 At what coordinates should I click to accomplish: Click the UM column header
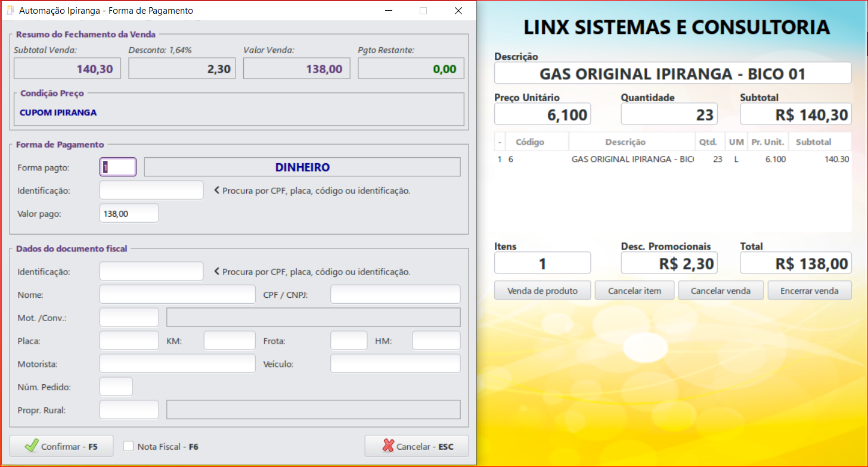click(x=736, y=142)
